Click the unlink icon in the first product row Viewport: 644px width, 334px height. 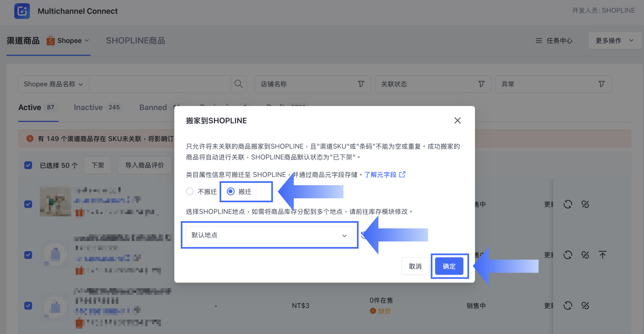585,204
